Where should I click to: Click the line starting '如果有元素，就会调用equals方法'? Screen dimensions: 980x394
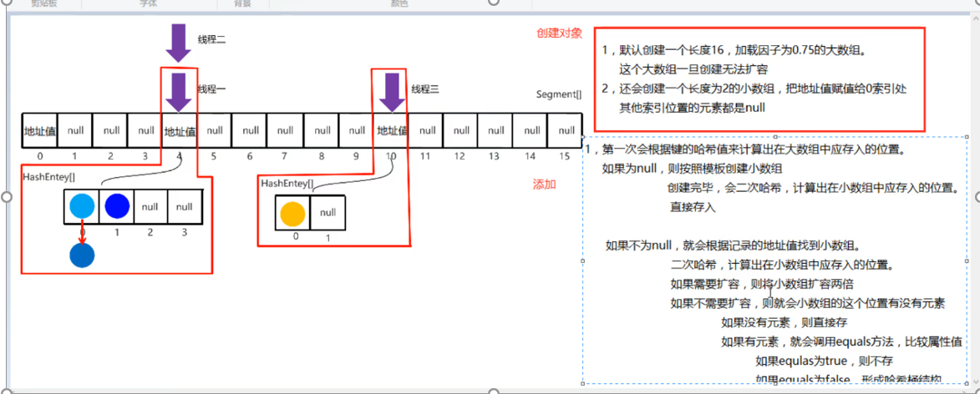841,341
